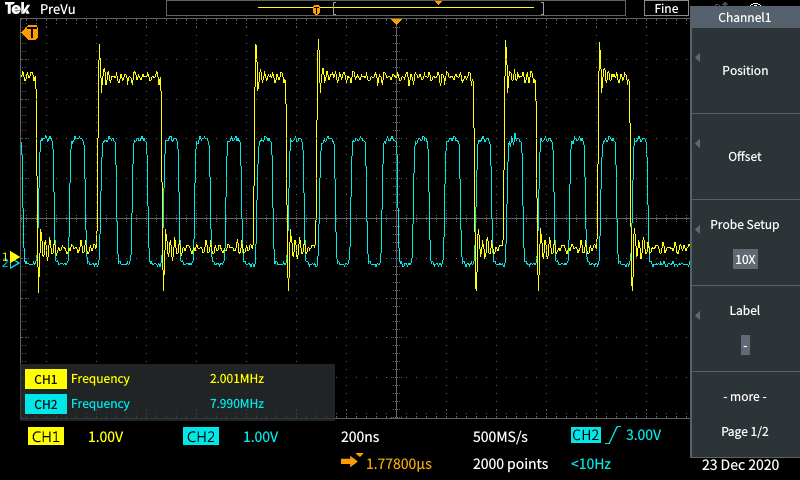800x480 pixels.
Task: Expand the Offset side menu arrow
Action: click(x=697, y=143)
